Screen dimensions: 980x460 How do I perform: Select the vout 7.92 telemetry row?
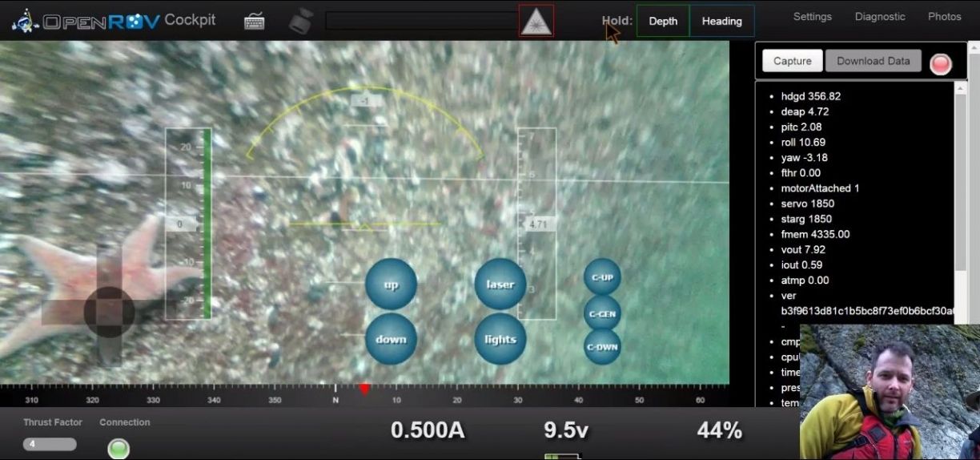tap(803, 249)
